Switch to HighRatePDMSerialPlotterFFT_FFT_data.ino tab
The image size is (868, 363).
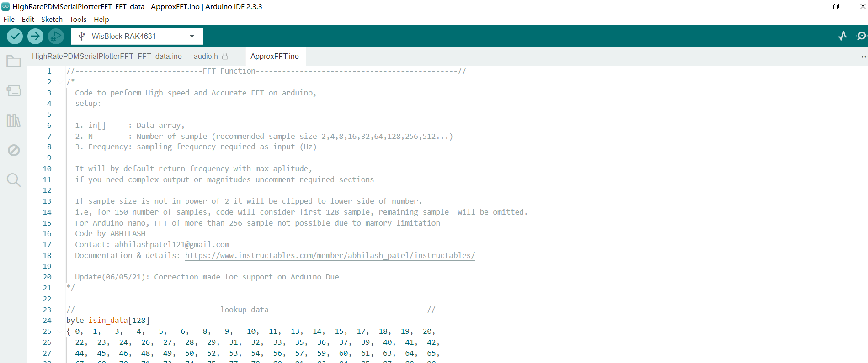107,56
